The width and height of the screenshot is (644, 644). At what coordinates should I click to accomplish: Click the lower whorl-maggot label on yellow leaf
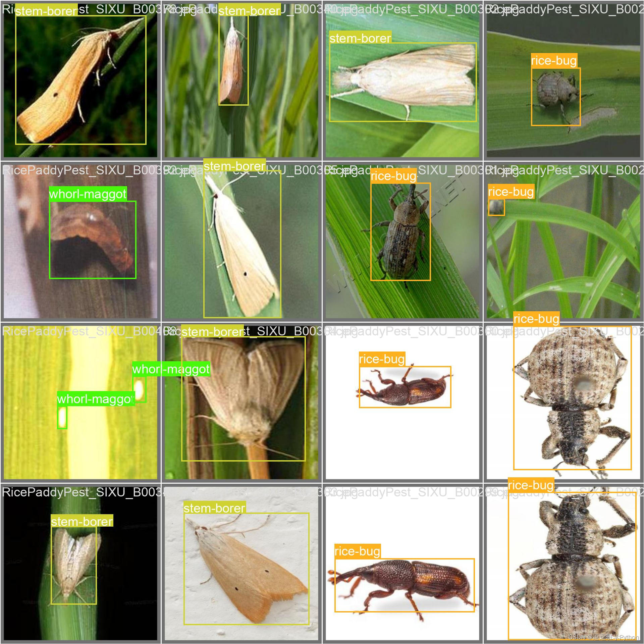(x=96, y=399)
